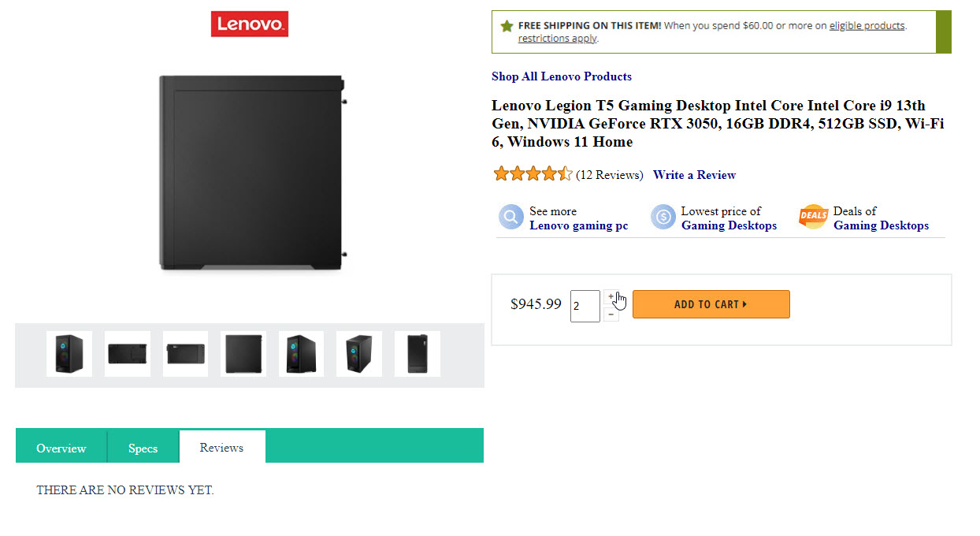Click the star rating icons

tap(533, 174)
